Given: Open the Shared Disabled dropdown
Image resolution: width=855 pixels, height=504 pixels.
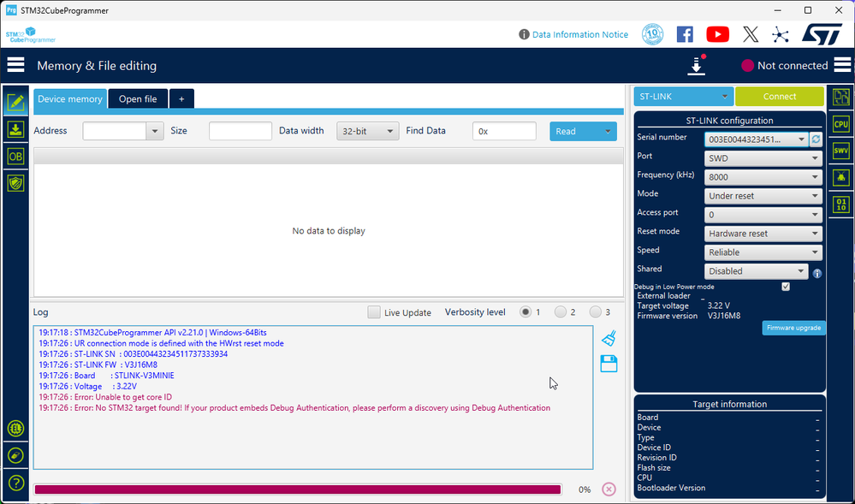Looking at the screenshot, I should click(x=757, y=271).
